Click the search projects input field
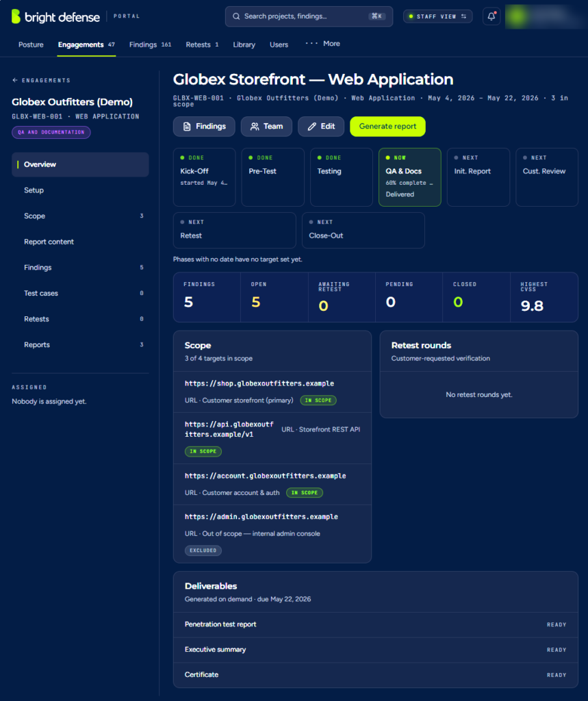 [x=309, y=16]
